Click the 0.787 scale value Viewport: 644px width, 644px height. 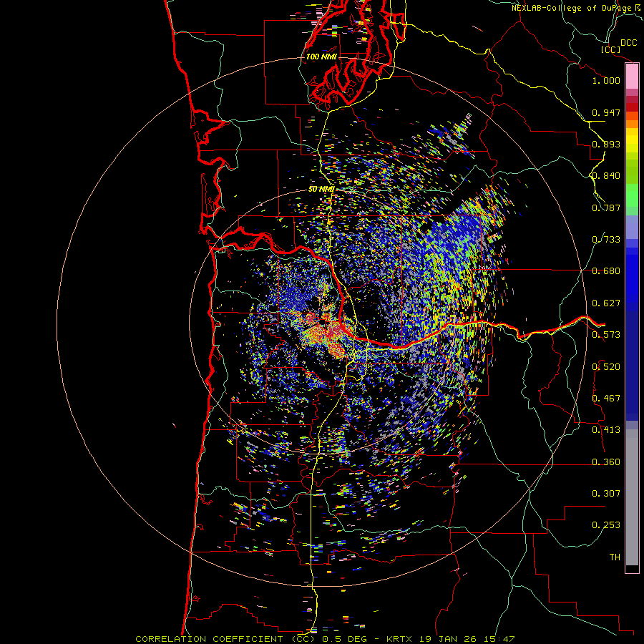point(606,208)
